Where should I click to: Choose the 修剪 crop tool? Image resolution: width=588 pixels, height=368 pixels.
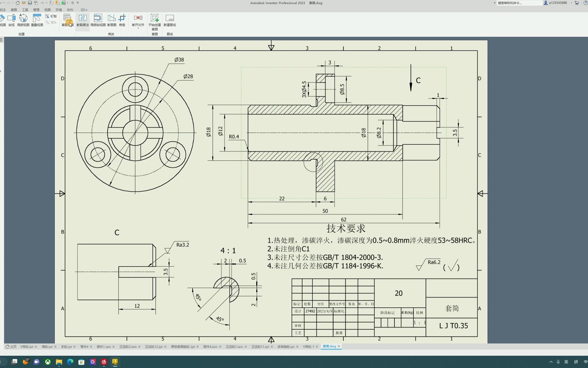pyautogui.click(x=122, y=20)
